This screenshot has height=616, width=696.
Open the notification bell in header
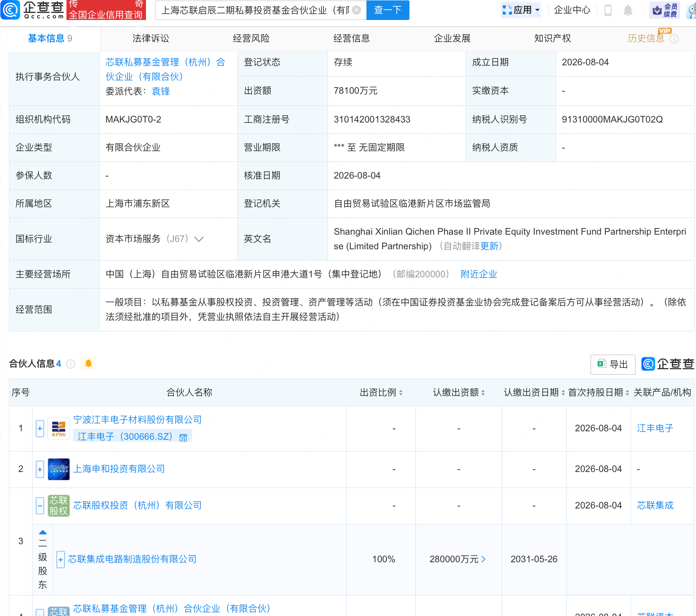628,10
